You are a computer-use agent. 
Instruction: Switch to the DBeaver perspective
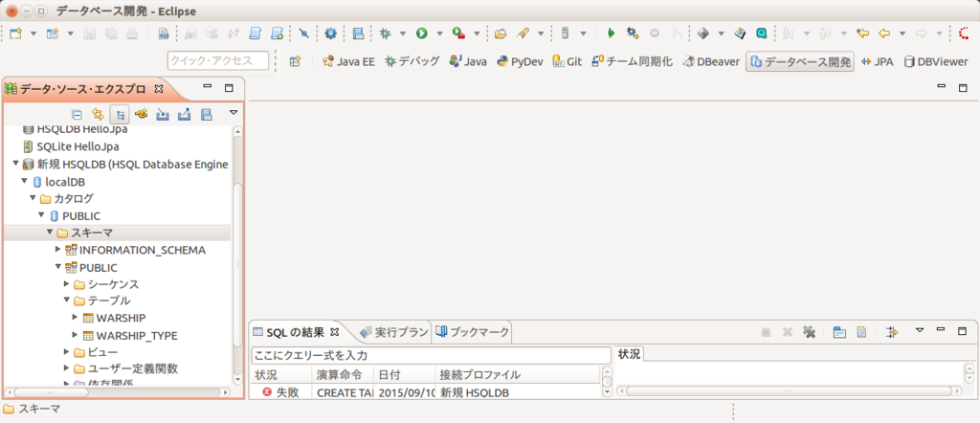coord(711,62)
